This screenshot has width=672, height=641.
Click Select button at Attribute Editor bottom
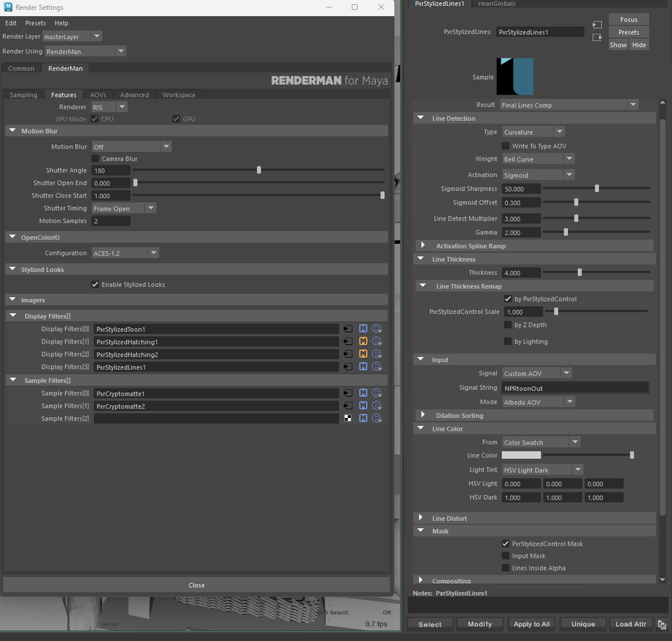pyautogui.click(x=430, y=624)
